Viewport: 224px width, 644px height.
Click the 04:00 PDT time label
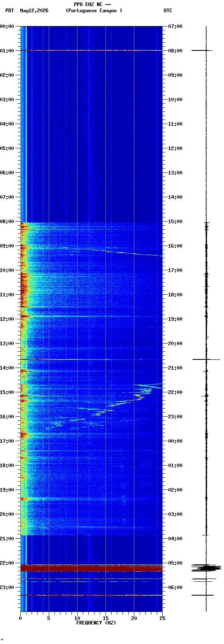[7, 124]
